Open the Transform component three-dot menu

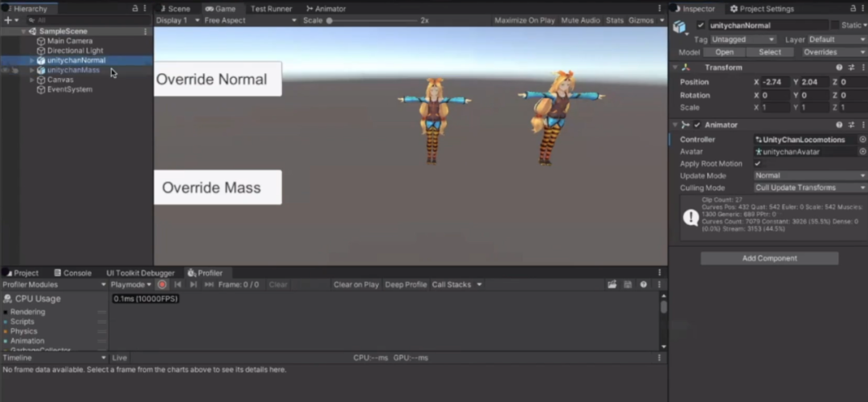[x=863, y=68]
